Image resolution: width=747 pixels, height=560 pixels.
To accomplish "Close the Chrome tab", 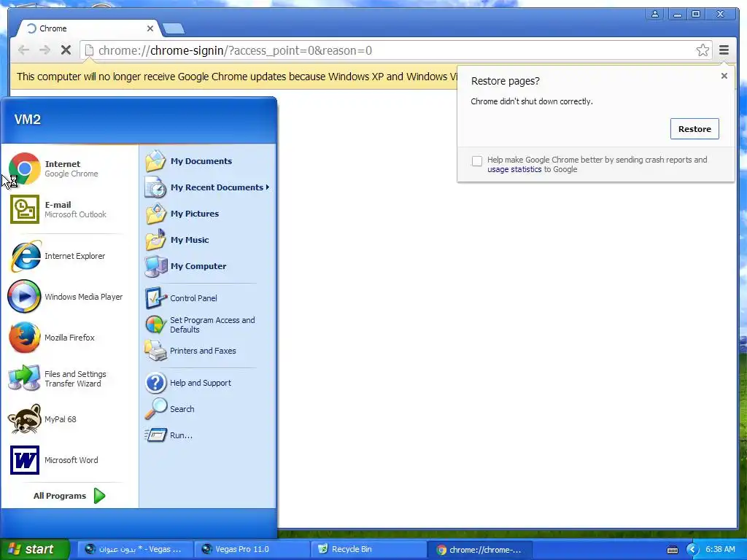I will [x=150, y=28].
